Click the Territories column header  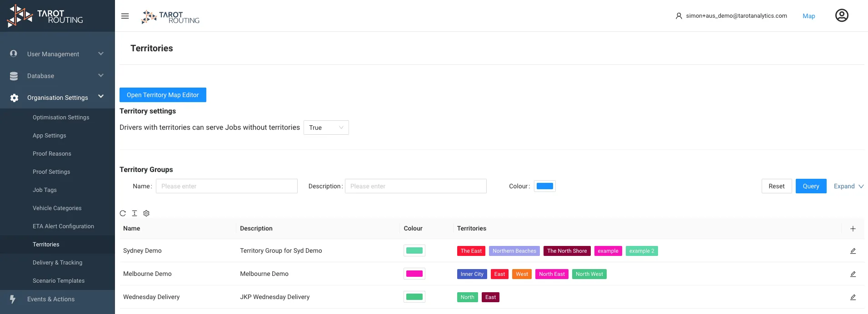point(472,228)
